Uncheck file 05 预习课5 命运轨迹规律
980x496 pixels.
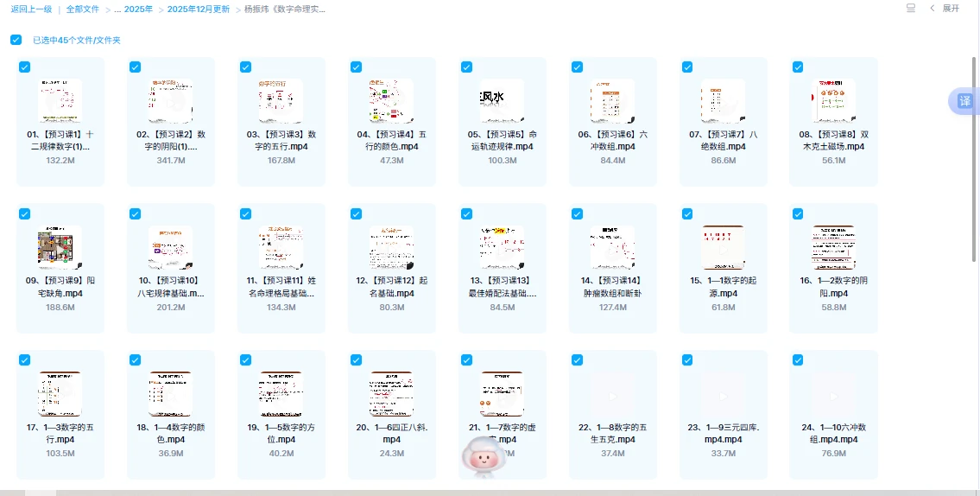(466, 67)
